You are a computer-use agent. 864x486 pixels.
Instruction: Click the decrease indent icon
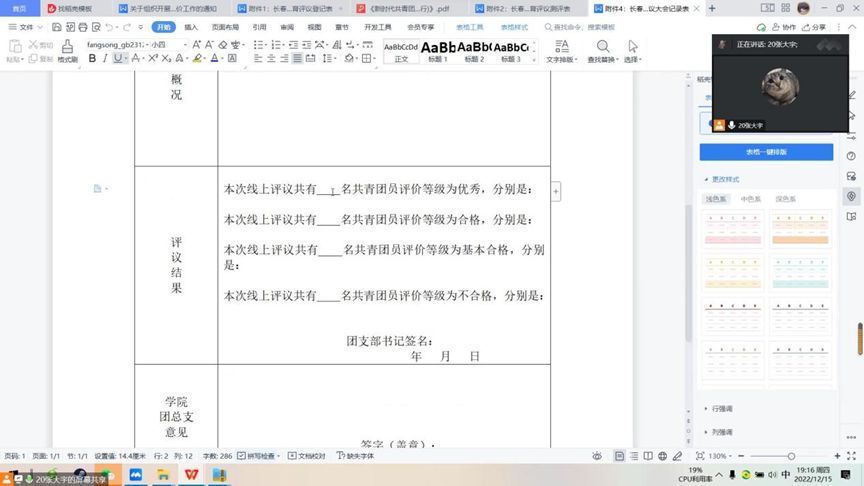(293, 45)
